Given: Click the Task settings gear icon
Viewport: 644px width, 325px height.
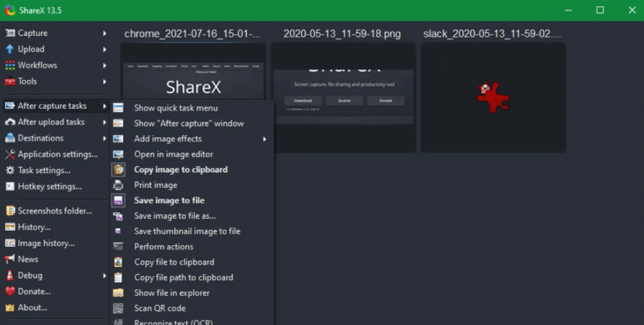Looking at the screenshot, I should [10, 170].
